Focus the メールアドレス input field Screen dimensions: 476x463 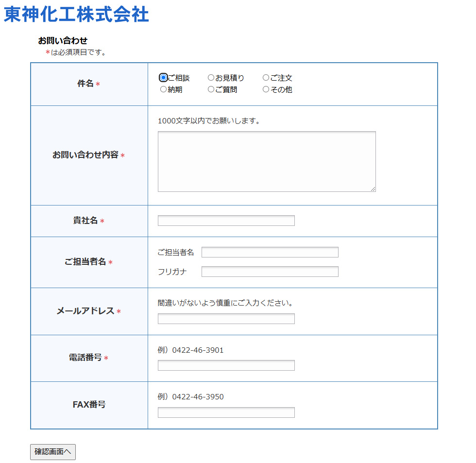pos(226,319)
